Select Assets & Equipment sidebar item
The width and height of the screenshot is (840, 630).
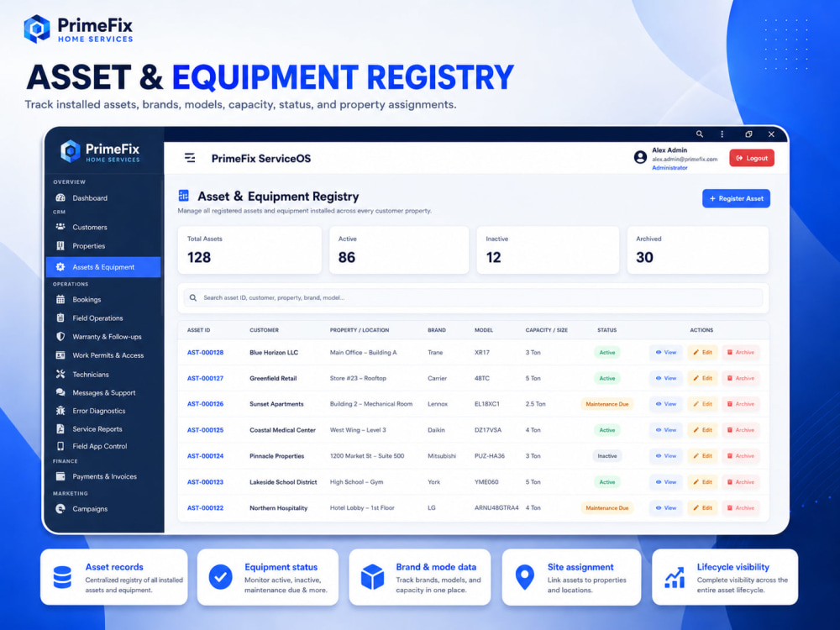coord(103,267)
